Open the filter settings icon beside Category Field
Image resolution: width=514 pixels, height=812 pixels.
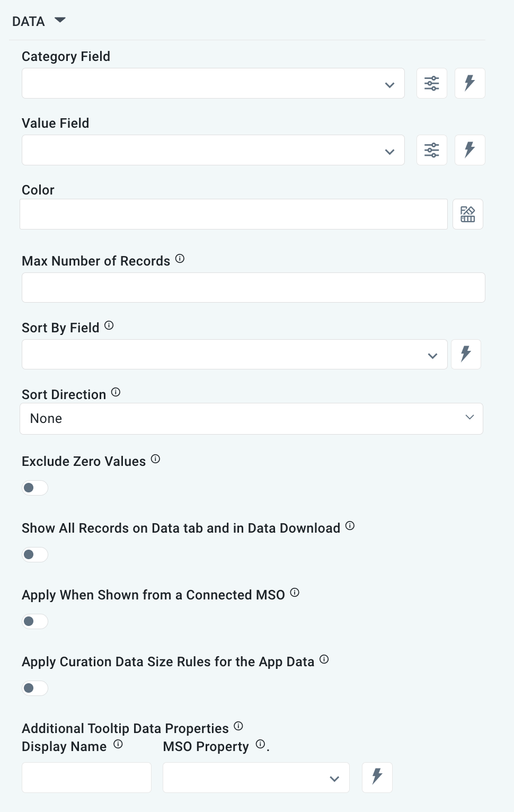coord(431,83)
